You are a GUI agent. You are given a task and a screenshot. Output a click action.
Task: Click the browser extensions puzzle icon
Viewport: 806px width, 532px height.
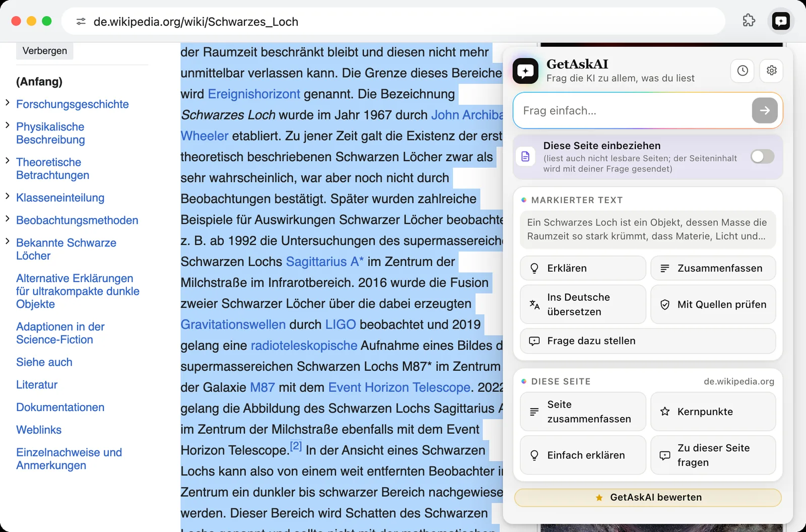(x=749, y=21)
